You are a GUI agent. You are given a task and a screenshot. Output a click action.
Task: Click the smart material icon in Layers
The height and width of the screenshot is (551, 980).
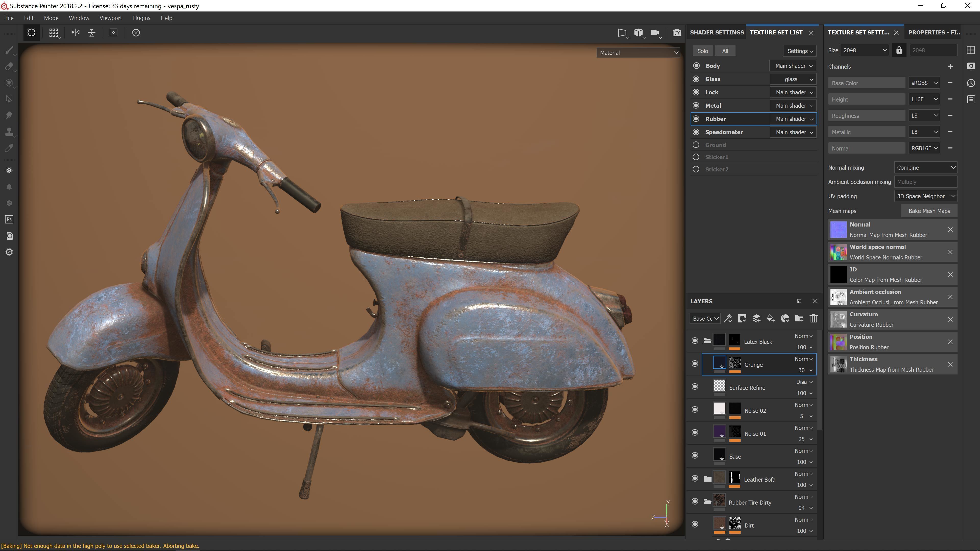[785, 319]
